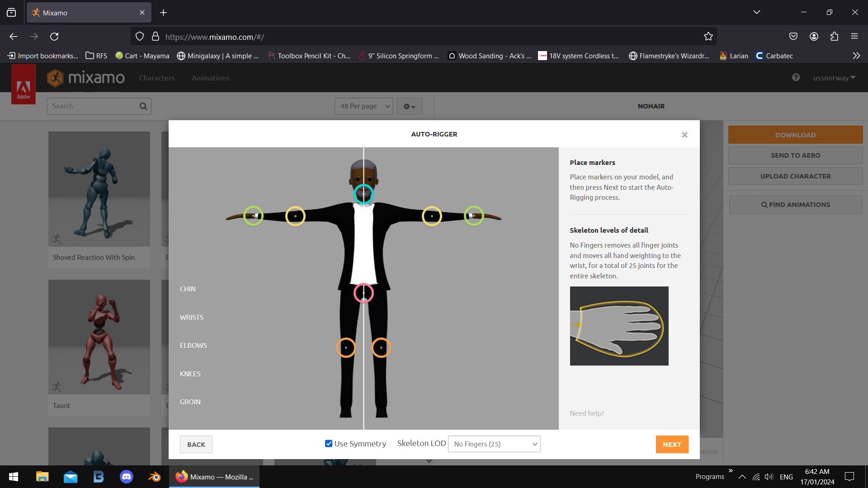Image resolution: width=868 pixels, height=488 pixels.
Task: Click the DOWNLOAD button
Action: pyautogui.click(x=795, y=134)
